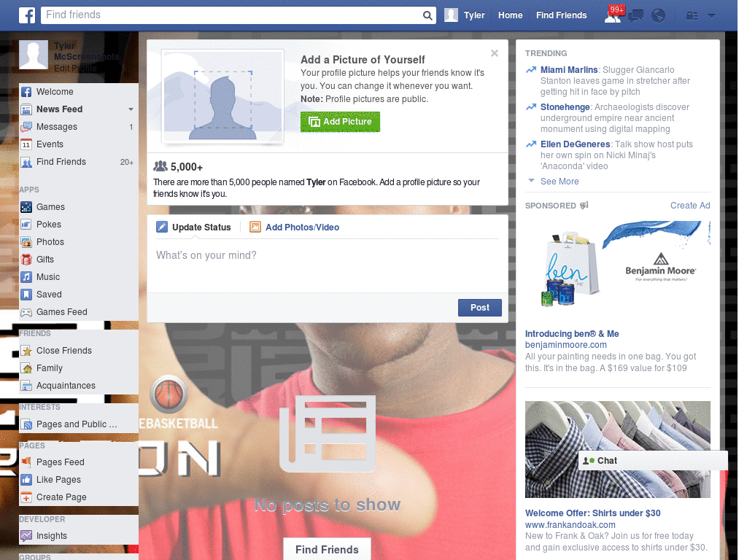This screenshot has height=560, width=747.
Task: Click the shirts ad image
Action: pyautogui.click(x=618, y=449)
